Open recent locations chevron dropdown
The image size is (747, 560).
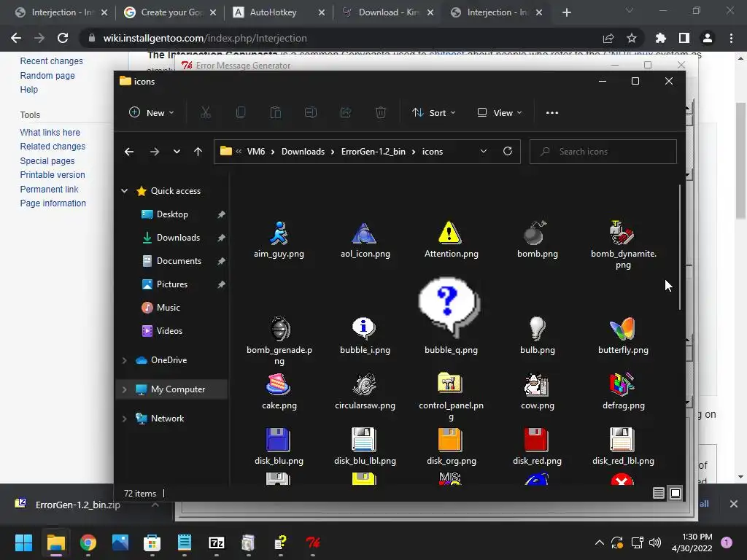click(177, 152)
